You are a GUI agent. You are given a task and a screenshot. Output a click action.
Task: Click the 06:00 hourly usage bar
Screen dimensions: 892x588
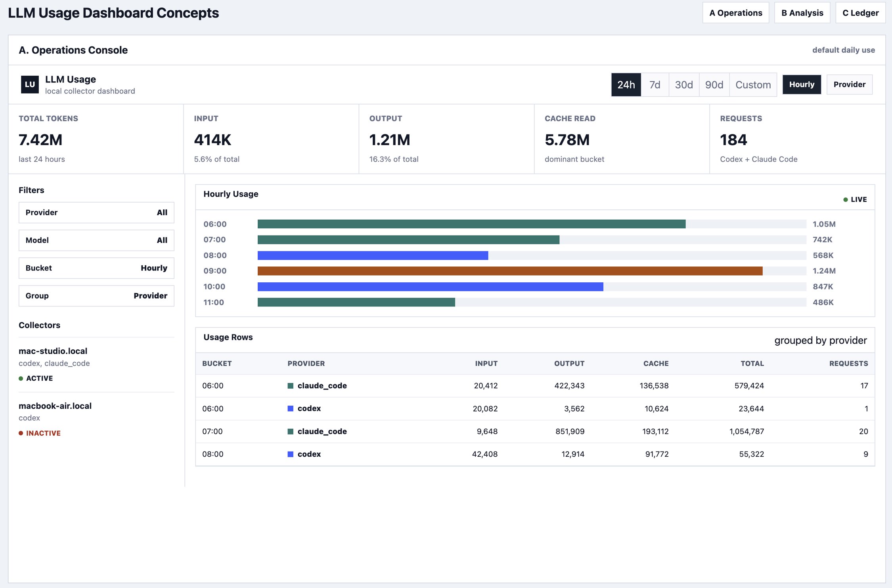tap(471, 224)
